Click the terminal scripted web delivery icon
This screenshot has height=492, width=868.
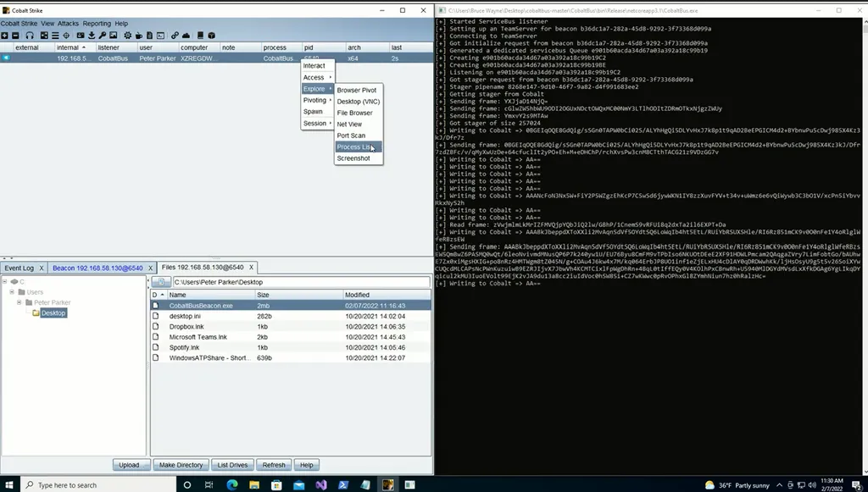coord(160,36)
